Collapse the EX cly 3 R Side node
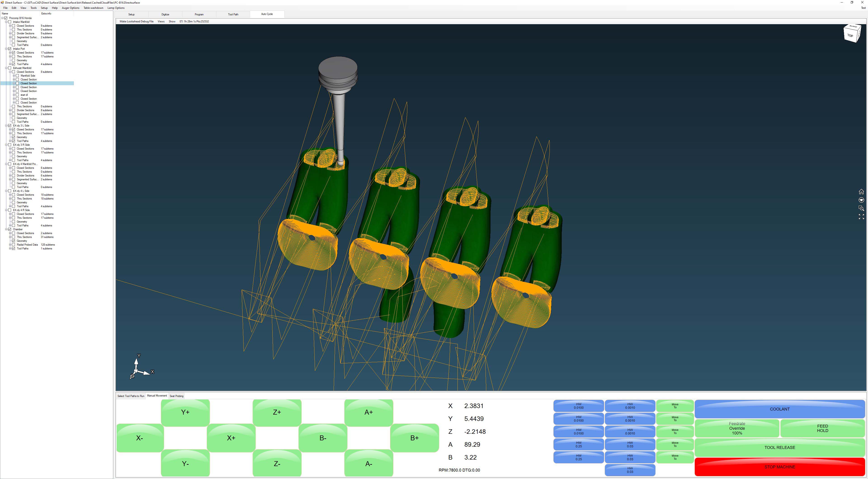 (x=6, y=145)
